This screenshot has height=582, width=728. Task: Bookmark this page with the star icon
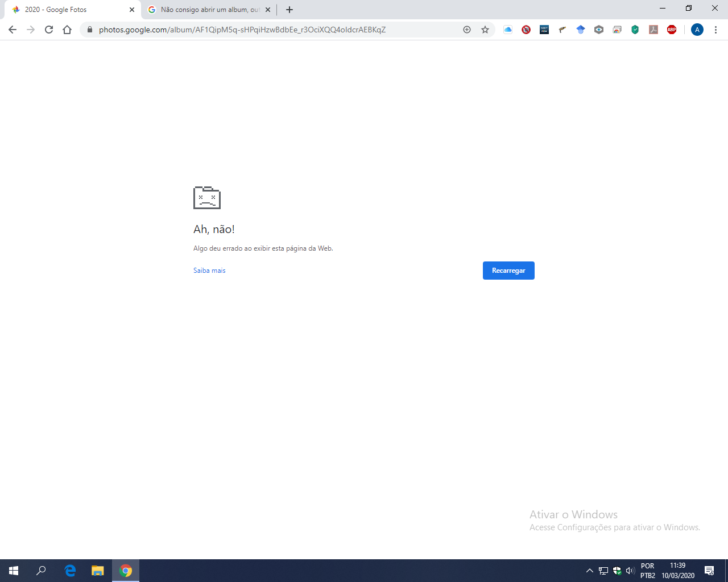[x=485, y=30]
